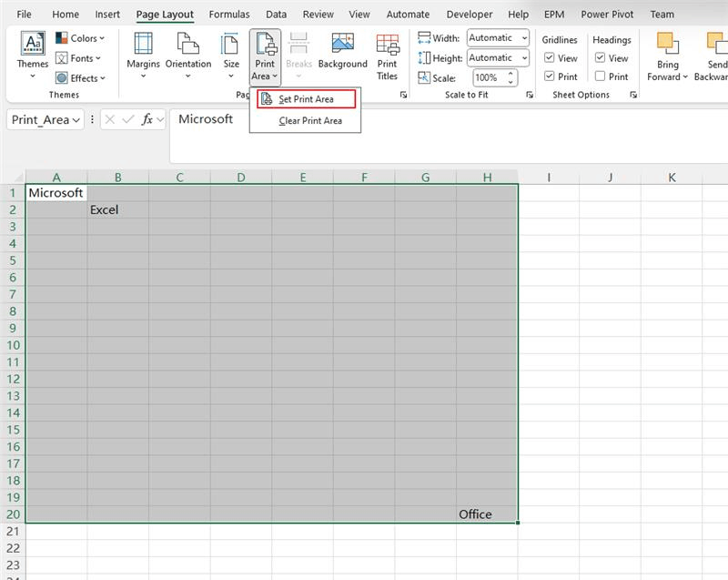This screenshot has height=580, width=728.
Task: Select row 10 header
Action: tap(13, 345)
